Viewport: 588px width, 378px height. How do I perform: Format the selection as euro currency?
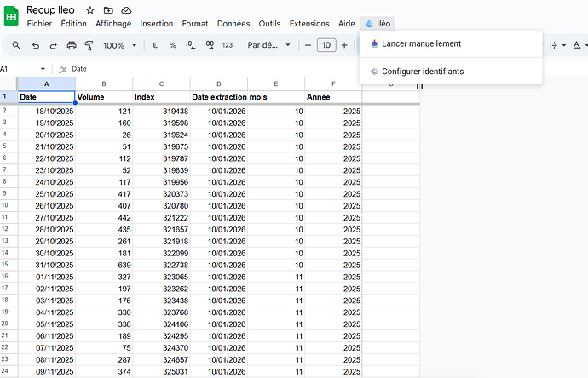click(155, 45)
